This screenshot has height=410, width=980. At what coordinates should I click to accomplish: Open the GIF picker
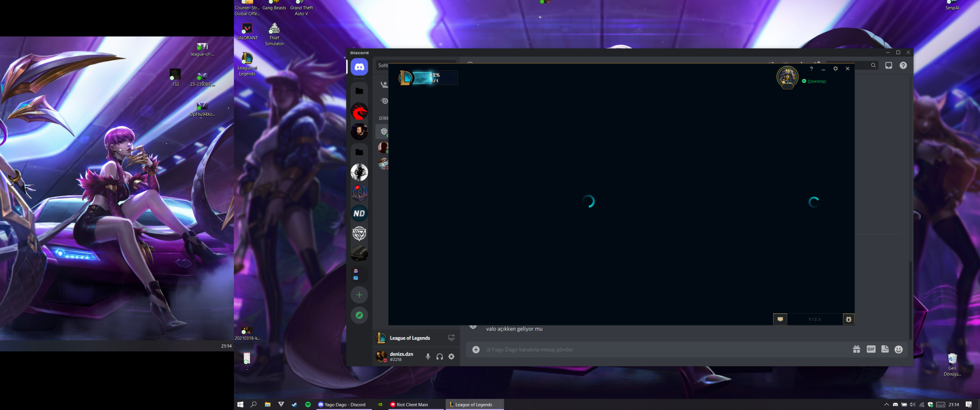[871, 349]
